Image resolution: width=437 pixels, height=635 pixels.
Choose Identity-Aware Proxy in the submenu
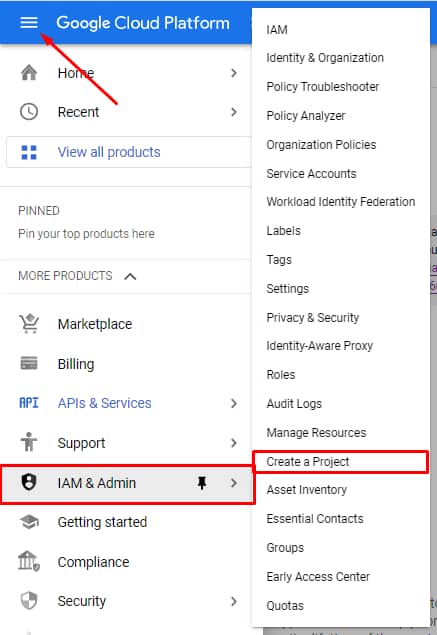(320, 346)
